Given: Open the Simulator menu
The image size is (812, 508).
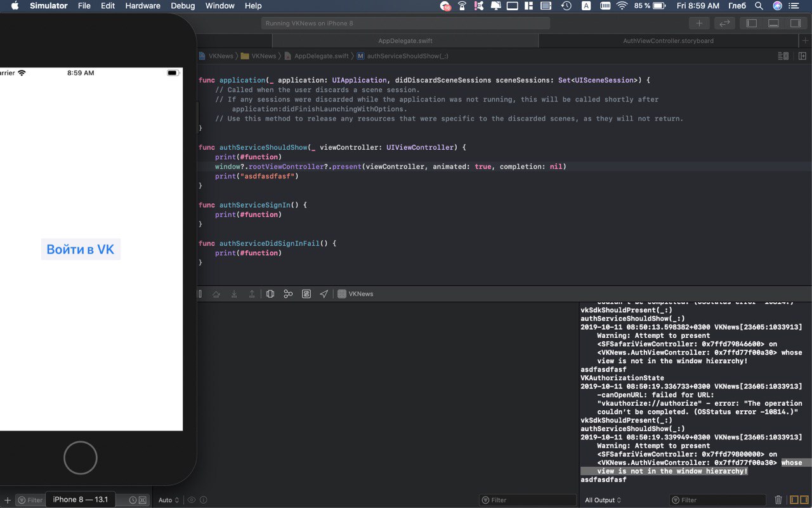Looking at the screenshot, I should click(49, 6).
